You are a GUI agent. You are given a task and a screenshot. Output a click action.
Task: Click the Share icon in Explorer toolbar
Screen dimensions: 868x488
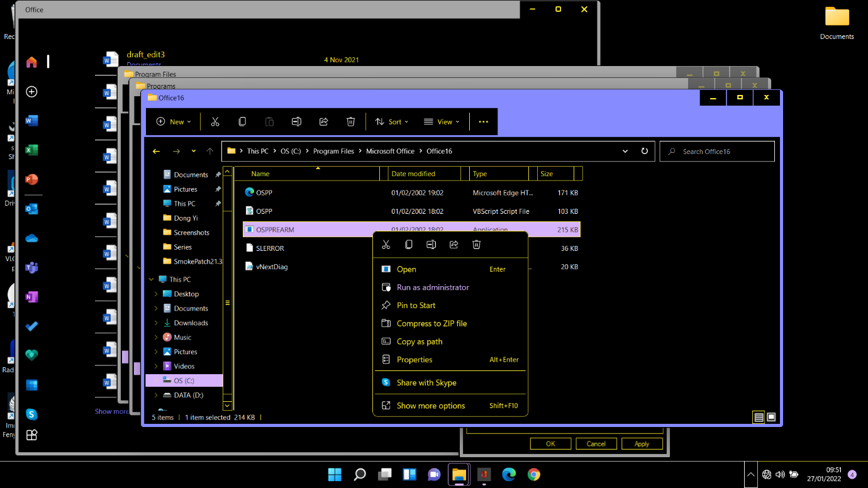tap(323, 122)
